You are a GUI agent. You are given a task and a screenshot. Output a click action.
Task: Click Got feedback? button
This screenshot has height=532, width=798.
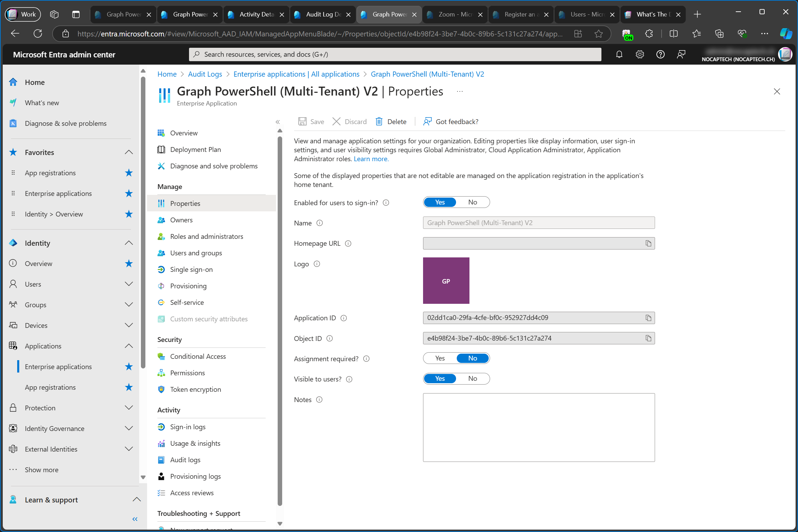451,122
